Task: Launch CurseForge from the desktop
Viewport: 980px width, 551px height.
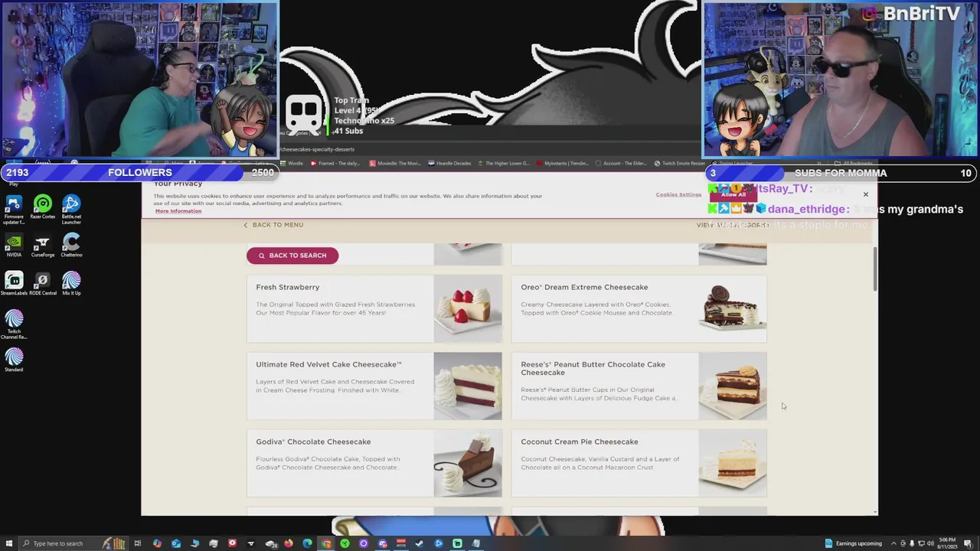Action: pos(43,245)
